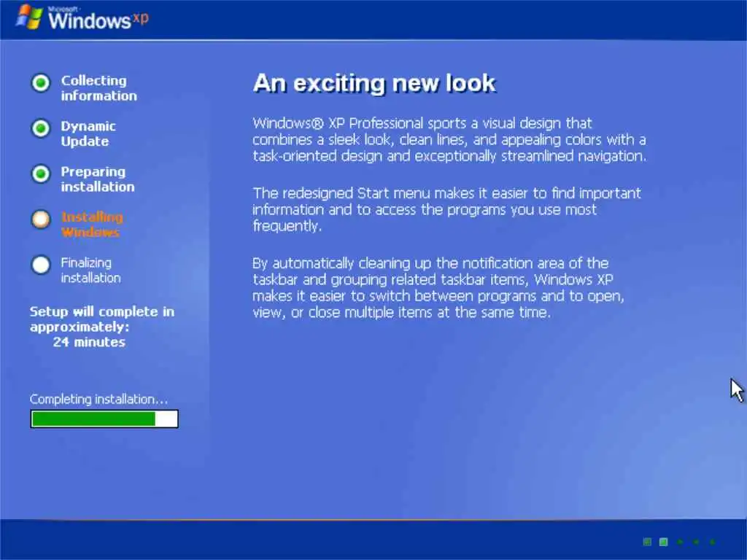Click the paragraph about cleaning the notification area
Image resolution: width=747 pixels, height=560 pixels.
click(x=438, y=287)
